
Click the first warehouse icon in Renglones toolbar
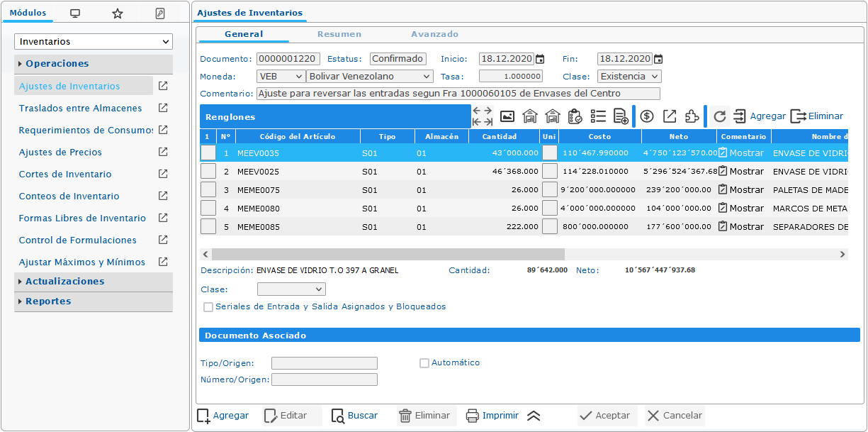coord(530,116)
